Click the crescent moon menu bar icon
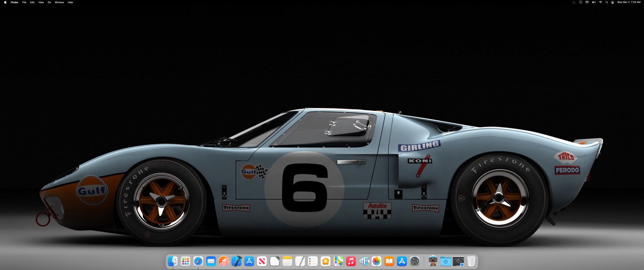 (x=574, y=2)
